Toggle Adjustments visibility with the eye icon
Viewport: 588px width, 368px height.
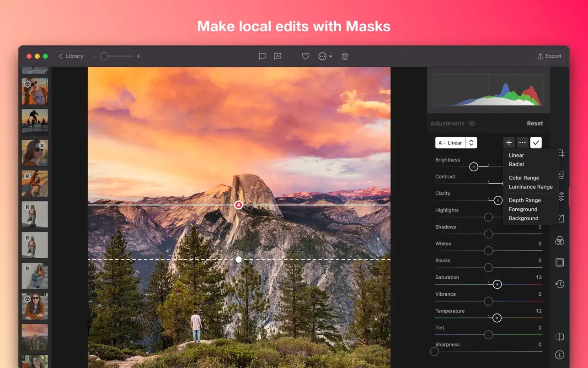[x=472, y=124]
